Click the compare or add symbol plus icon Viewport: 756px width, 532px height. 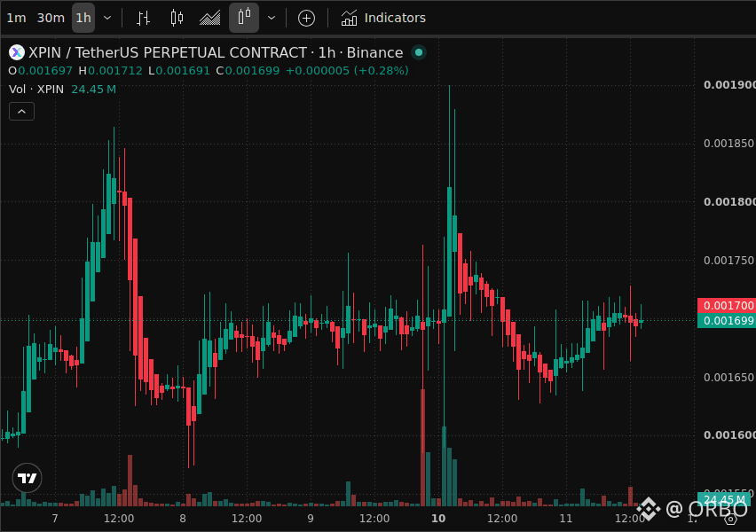pos(306,19)
